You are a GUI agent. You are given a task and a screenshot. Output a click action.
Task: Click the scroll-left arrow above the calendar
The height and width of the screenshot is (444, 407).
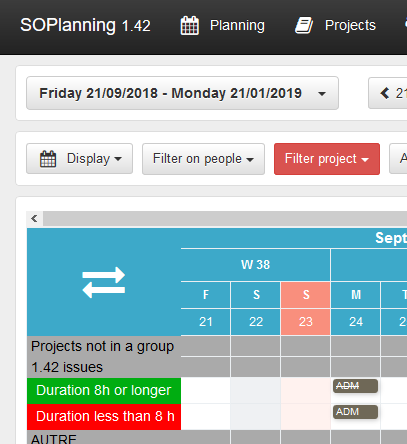(34, 219)
